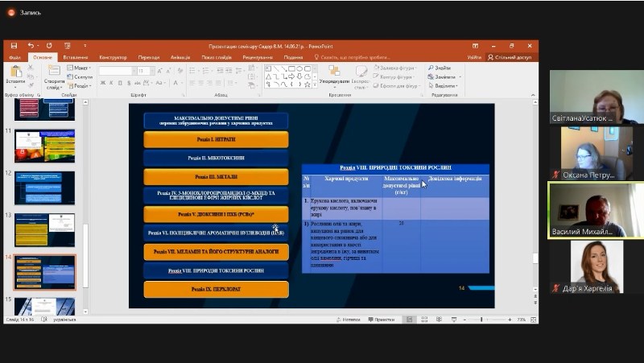Click the 'Розділ IX. ПЕРХЛОРАТ' orange button

pos(216,288)
